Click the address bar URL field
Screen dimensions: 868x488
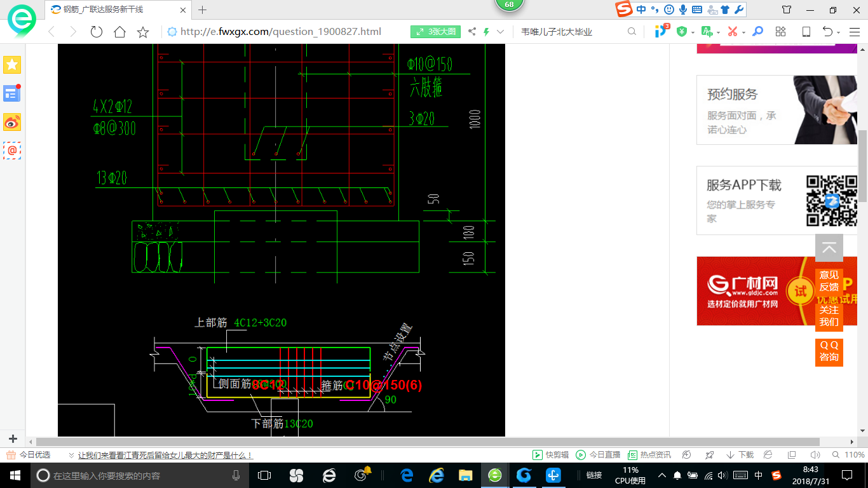coord(281,32)
